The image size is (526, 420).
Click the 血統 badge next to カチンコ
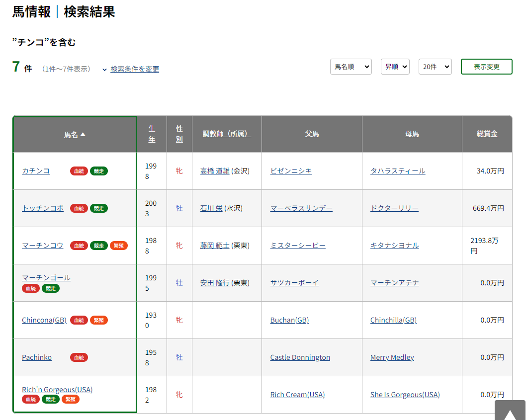click(79, 171)
